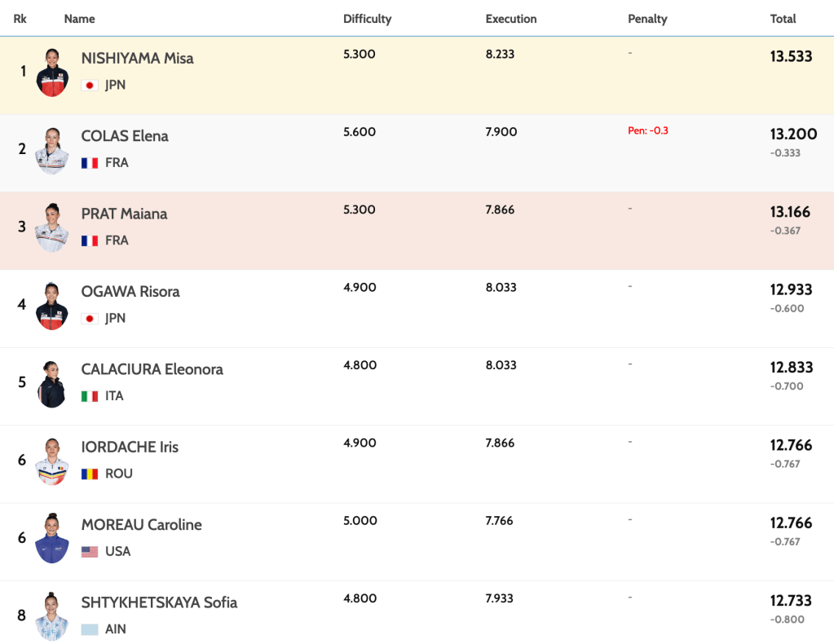834x644 pixels.
Task: Open PRAT Maiana's name link
Action: tap(124, 214)
